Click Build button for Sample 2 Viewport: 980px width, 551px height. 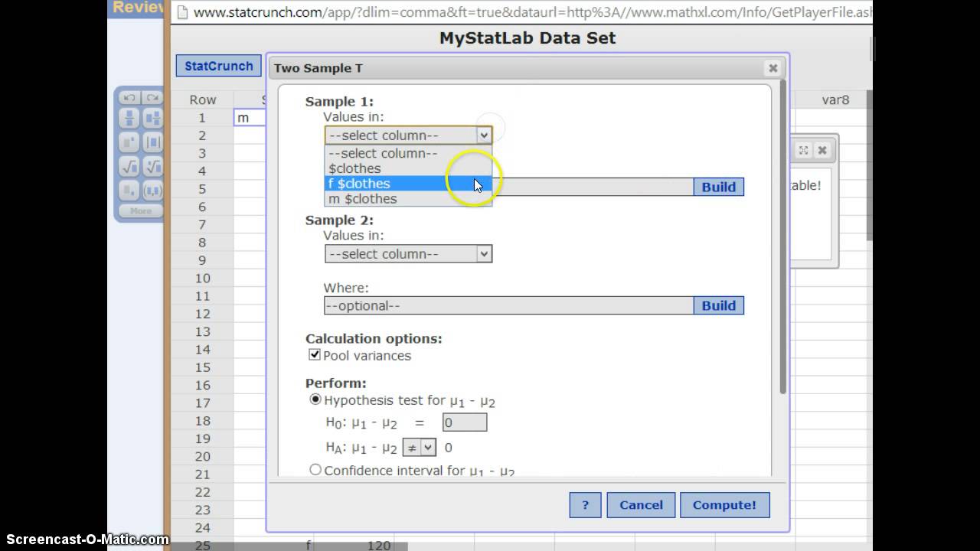718,305
